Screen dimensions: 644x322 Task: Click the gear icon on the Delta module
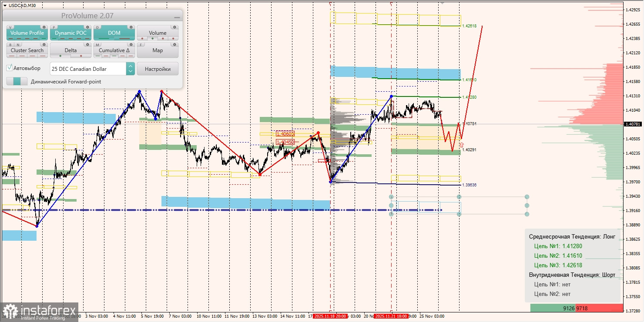87,45
